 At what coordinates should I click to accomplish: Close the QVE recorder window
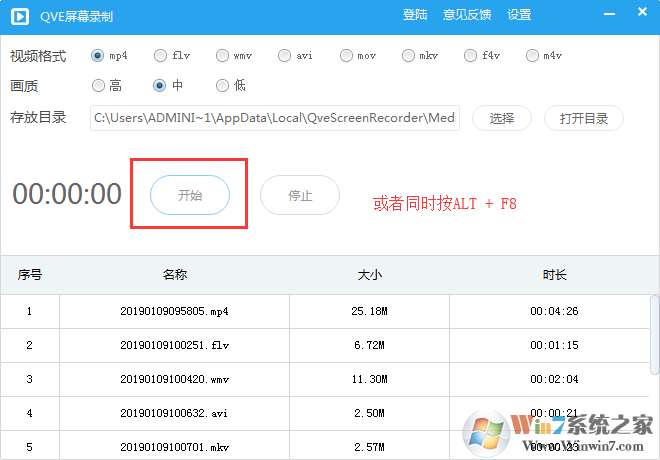pyautogui.click(x=640, y=15)
